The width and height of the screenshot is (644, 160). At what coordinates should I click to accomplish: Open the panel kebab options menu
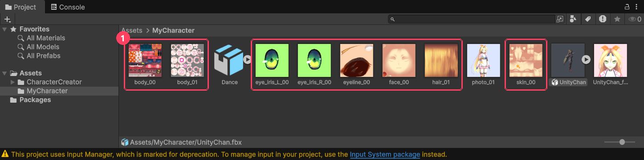(x=637, y=7)
